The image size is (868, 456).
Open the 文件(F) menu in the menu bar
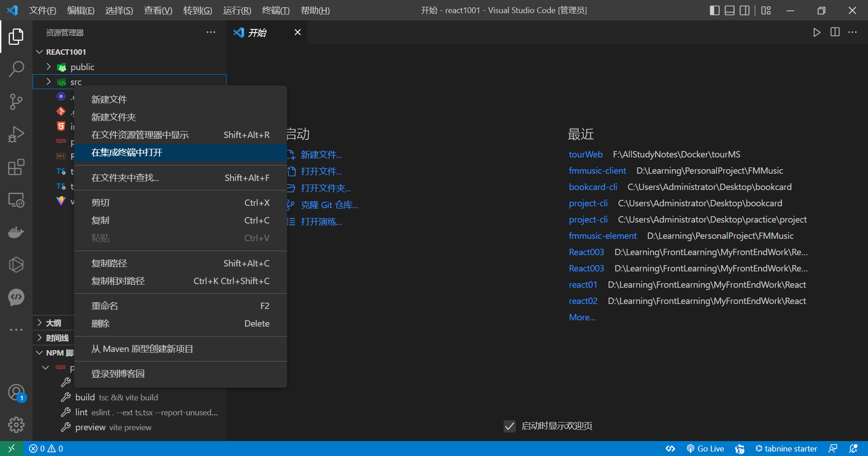(43, 10)
